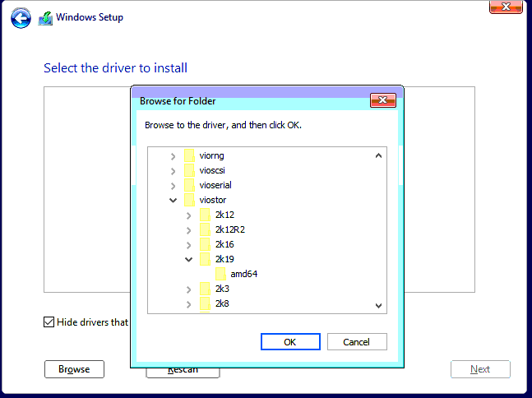Image resolution: width=532 pixels, height=398 pixels.
Task: Collapse the 2k19 folder
Action: [188, 260]
